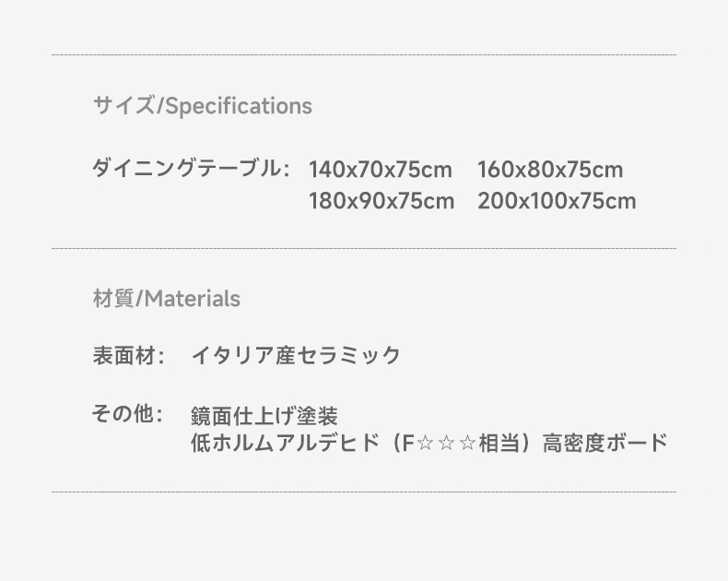Select the 160x80x75cm size text
The width and height of the screenshot is (728, 581).
(550, 170)
